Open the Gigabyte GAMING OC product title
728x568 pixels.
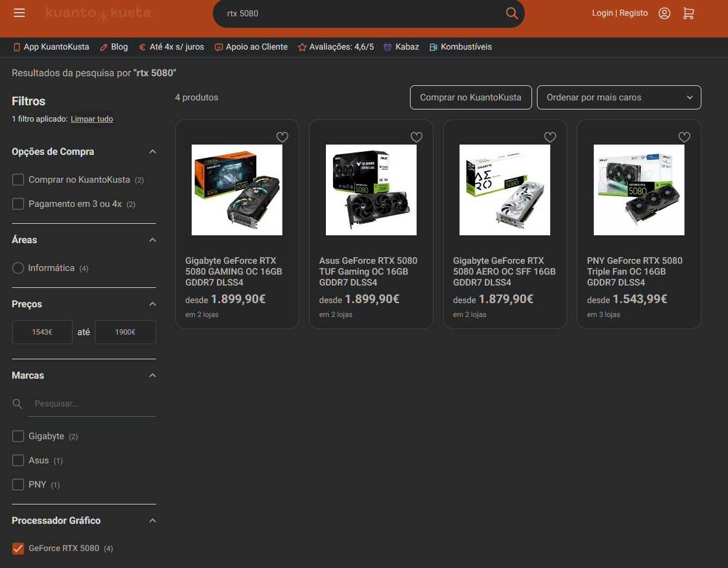click(x=233, y=272)
